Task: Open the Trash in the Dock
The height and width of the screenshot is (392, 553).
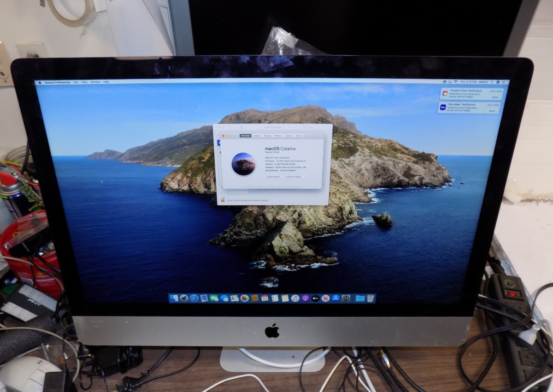Action: tap(371, 298)
